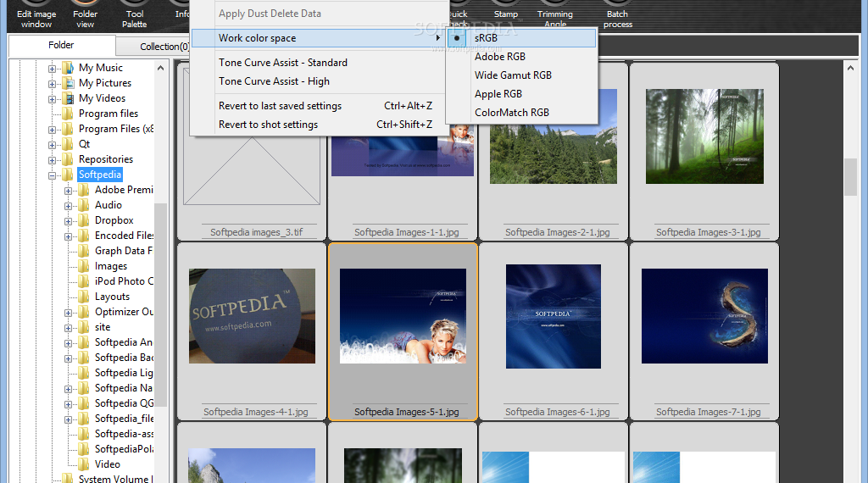Open the Tool Palette
Image resolution: width=868 pixels, height=483 pixels.
134,14
